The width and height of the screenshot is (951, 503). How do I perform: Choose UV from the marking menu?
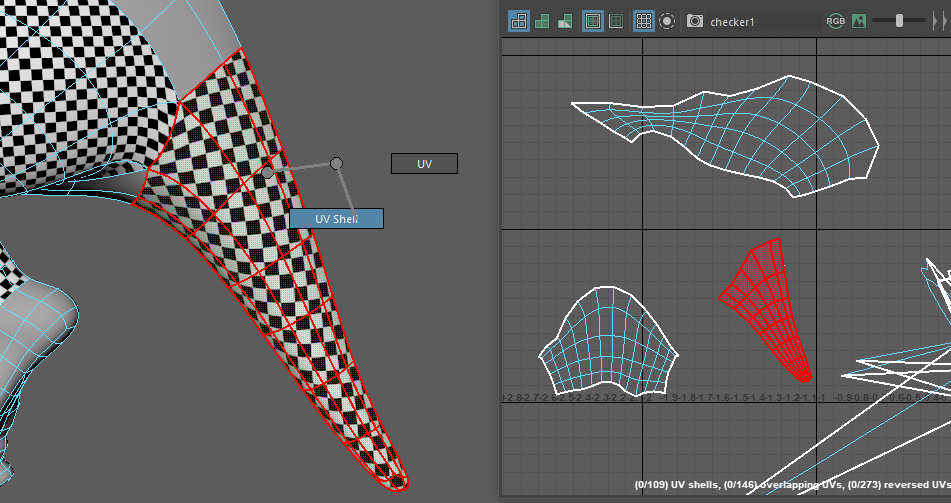pos(424,163)
